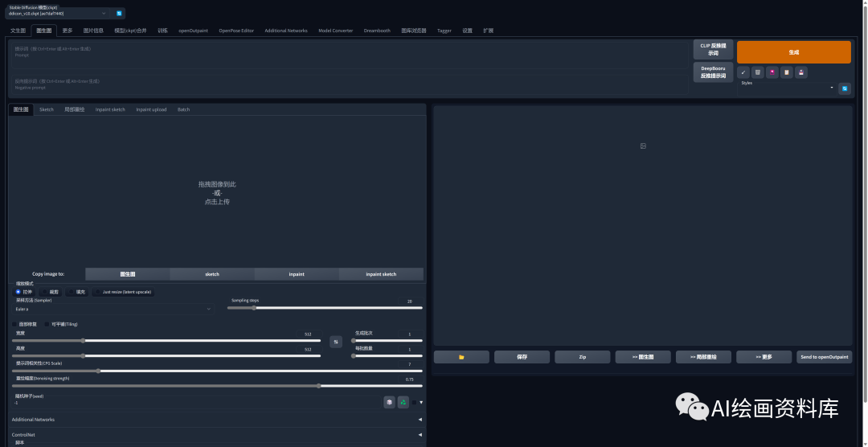The height and width of the screenshot is (447, 868).
Task: Click the Zip button
Action: 583,357
